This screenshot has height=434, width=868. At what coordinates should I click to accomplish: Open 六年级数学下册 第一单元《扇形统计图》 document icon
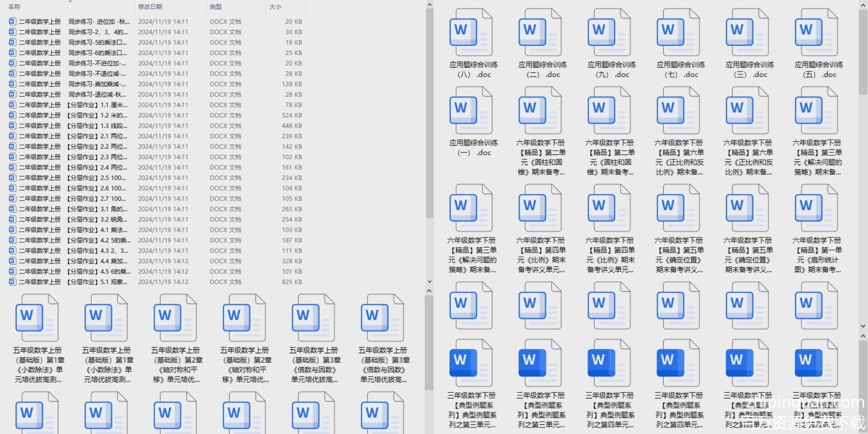816,209
